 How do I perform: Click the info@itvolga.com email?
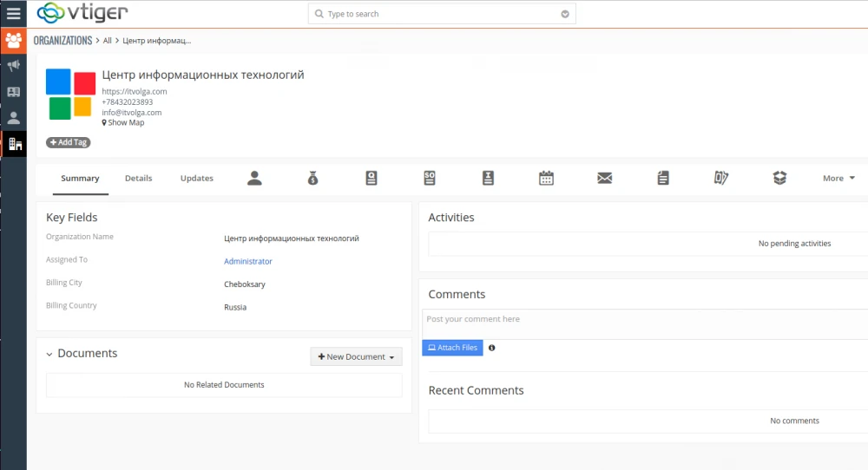click(132, 112)
